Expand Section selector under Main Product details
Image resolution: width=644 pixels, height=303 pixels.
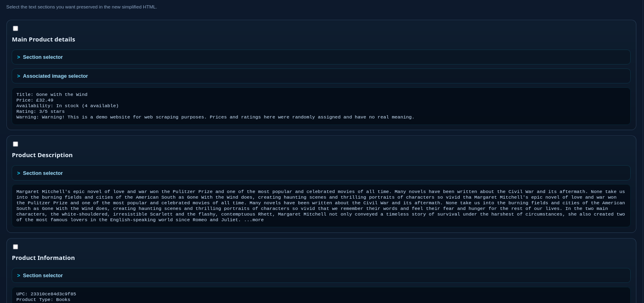(321, 57)
